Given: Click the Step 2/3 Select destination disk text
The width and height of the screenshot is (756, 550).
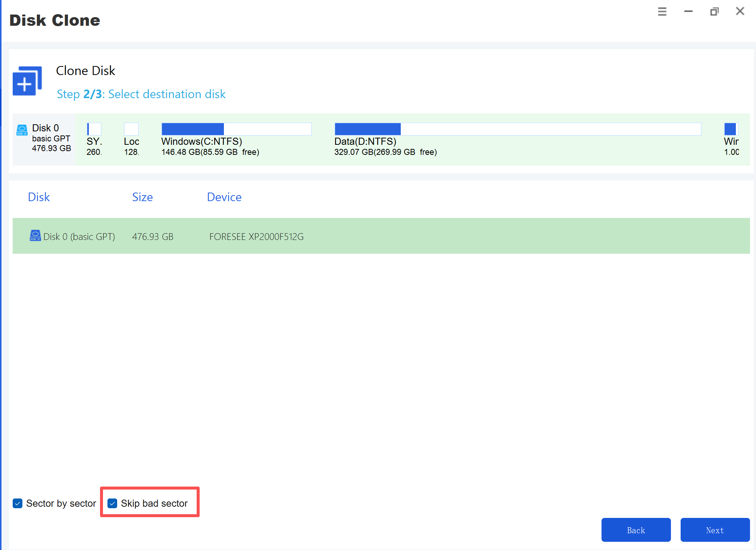Looking at the screenshot, I should (141, 94).
